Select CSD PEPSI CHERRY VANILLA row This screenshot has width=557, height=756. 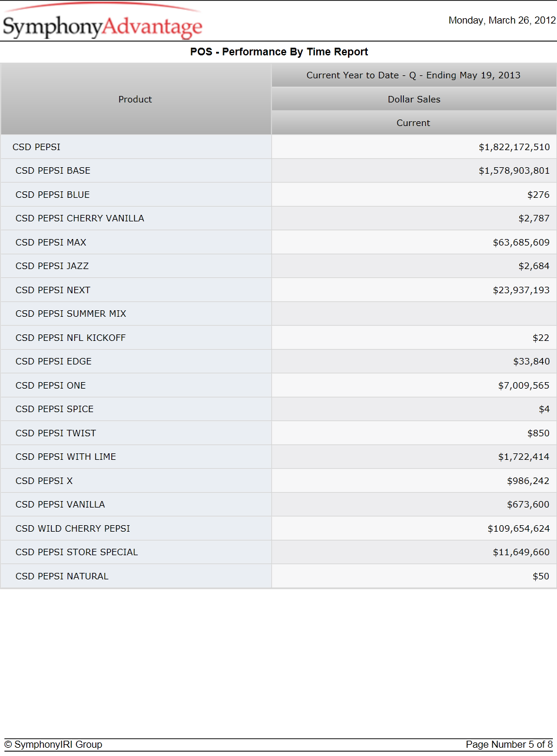coord(278,218)
